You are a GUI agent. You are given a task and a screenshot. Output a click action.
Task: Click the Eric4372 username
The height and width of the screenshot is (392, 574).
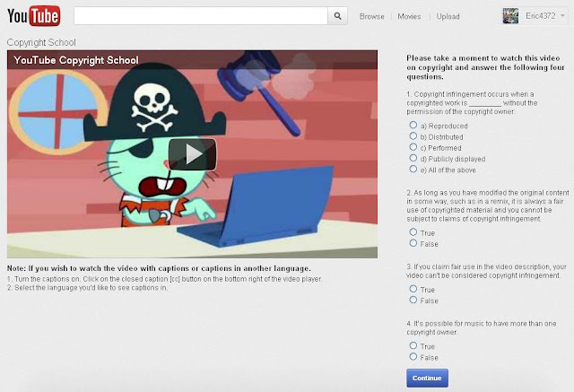(x=540, y=16)
